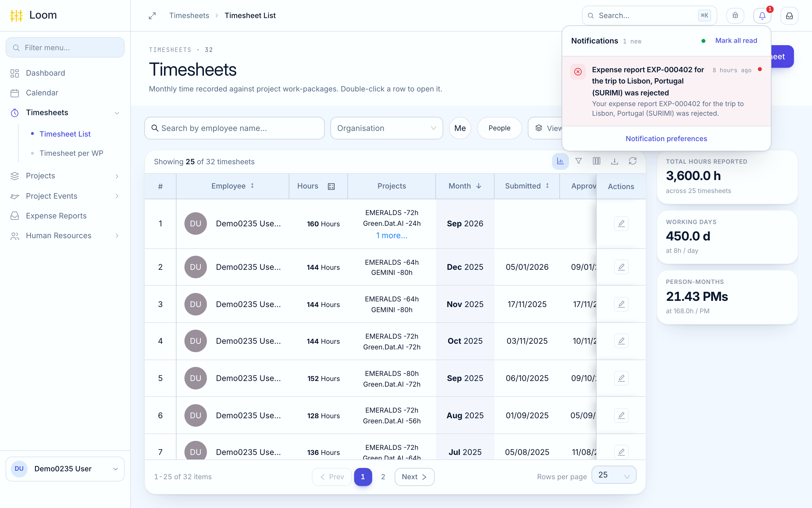The width and height of the screenshot is (812, 508).
Task: Toggle the Me filter
Action: pyautogui.click(x=460, y=128)
